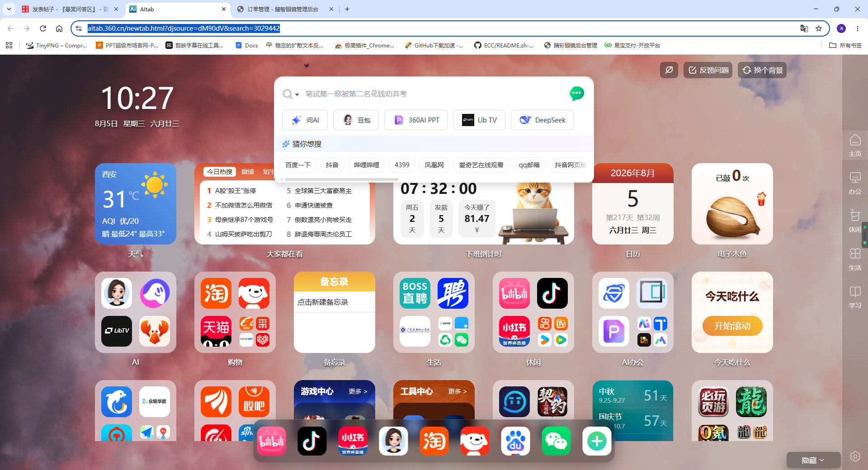868x470 pixels.
Task: Open the Tmall 天猫 icon in 购物 folder
Action: click(216, 331)
